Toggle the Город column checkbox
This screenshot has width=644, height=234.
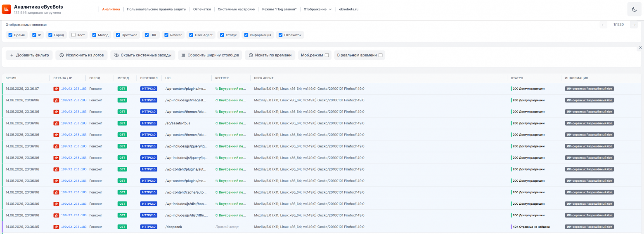(50, 35)
